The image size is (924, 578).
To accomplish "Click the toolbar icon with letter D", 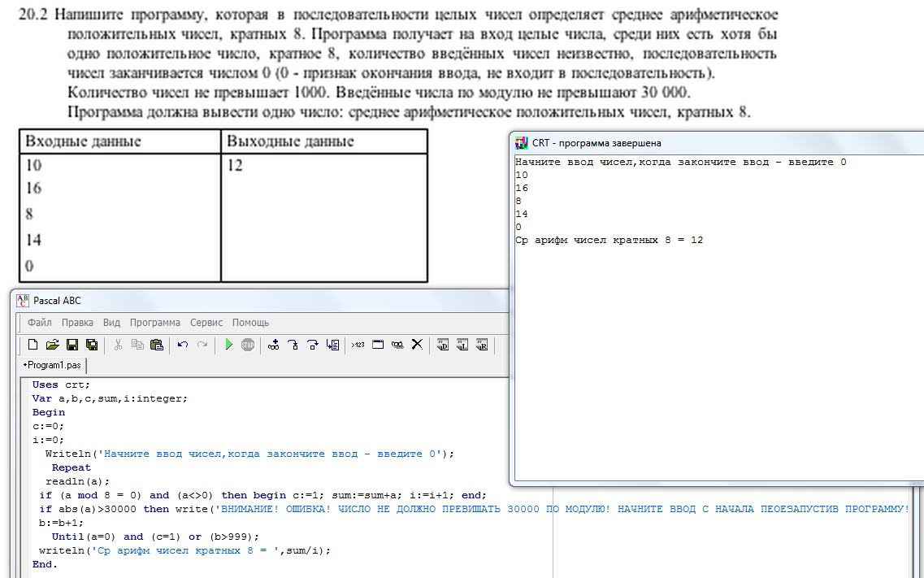I will [x=443, y=345].
